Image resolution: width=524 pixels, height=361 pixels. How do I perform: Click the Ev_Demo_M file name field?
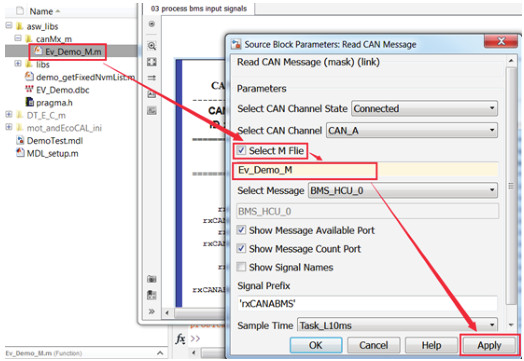click(367, 170)
